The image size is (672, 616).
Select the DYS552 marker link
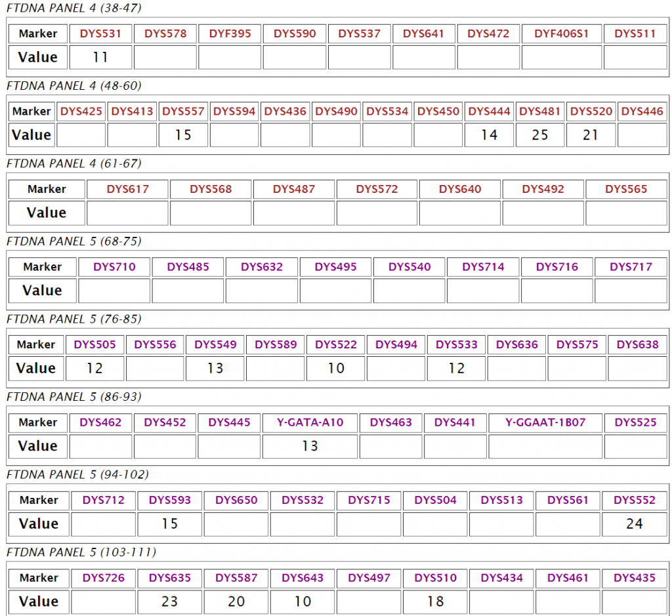tap(634, 500)
